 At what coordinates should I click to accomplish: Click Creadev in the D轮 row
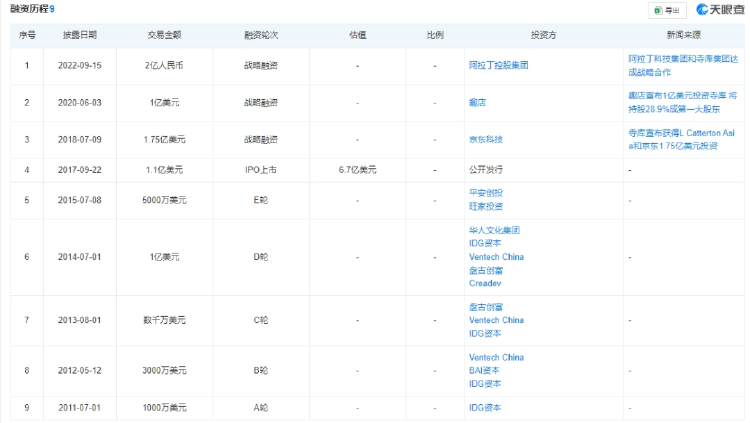point(485,283)
